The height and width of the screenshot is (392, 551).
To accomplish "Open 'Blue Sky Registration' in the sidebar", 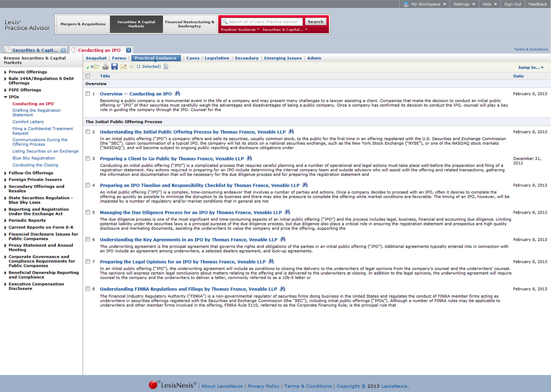I will [34, 158].
